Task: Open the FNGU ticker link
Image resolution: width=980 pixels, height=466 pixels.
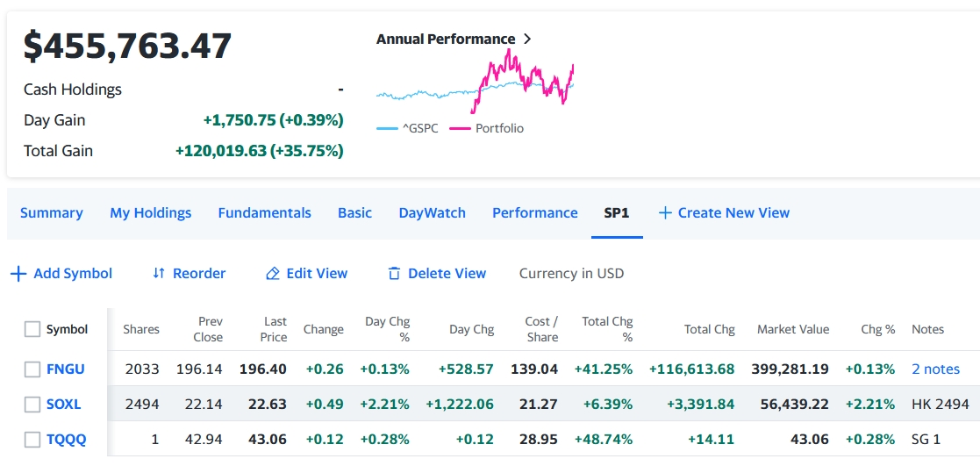Action: pyautogui.click(x=66, y=369)
